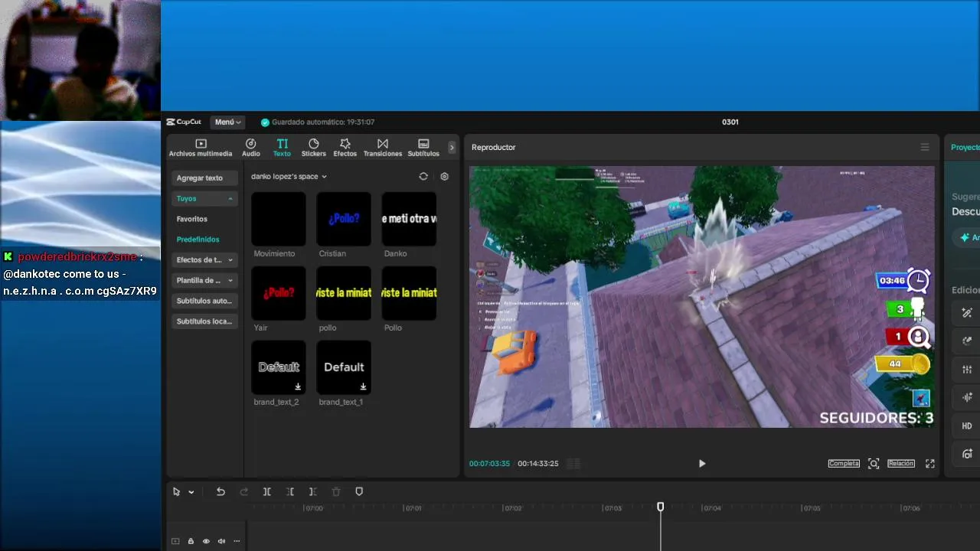The width and height of the screenshot is (980, 551).
Task: Play the video in the player
Action: 702,463
